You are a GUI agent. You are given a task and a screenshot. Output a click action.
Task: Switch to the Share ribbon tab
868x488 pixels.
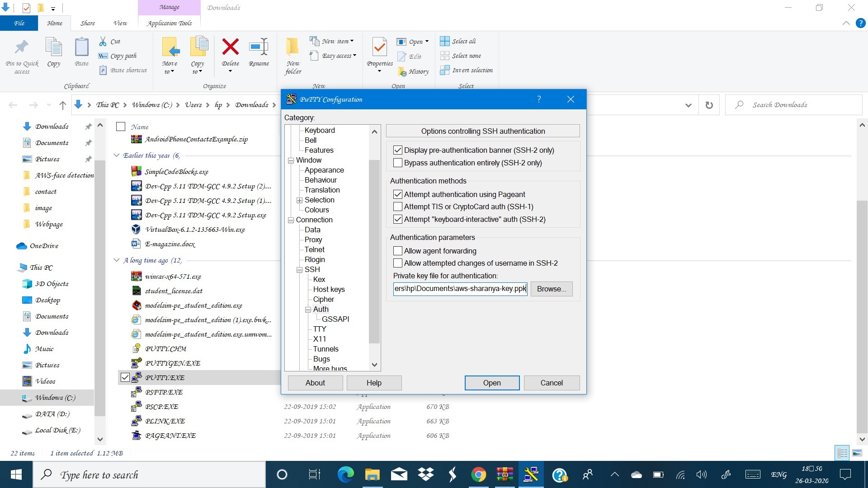[88, 23]
